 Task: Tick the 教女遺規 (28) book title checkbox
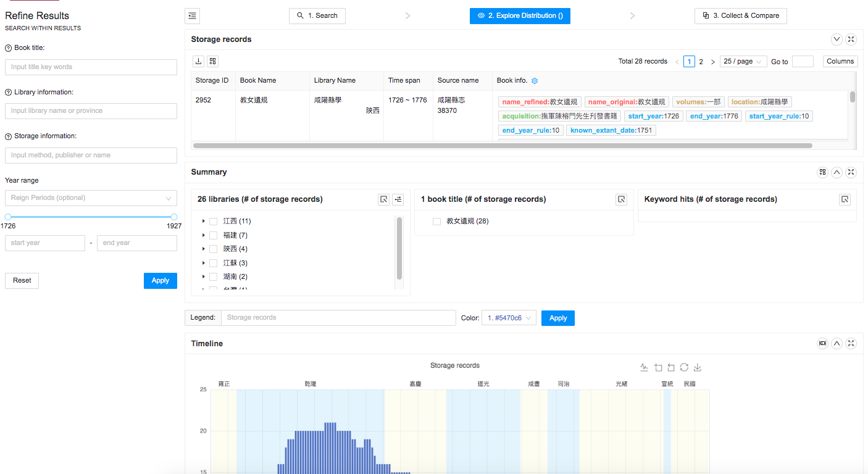pyautogui.click(x=436, y=221)
